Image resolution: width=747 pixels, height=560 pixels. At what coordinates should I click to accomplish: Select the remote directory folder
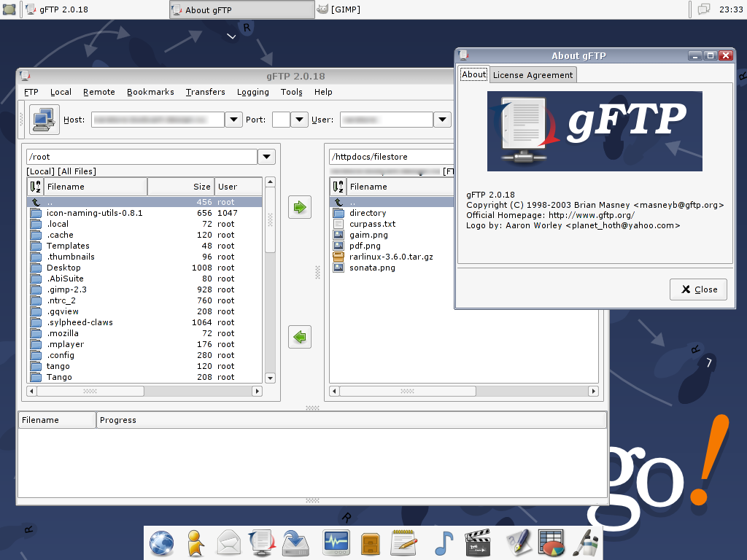point(368,213)
